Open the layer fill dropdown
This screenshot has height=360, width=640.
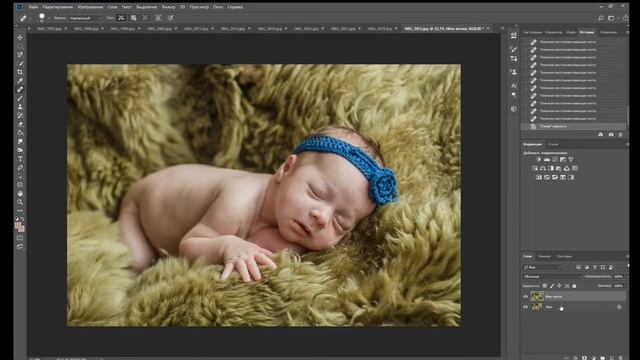pyautogui.click(x=626, y=286)
